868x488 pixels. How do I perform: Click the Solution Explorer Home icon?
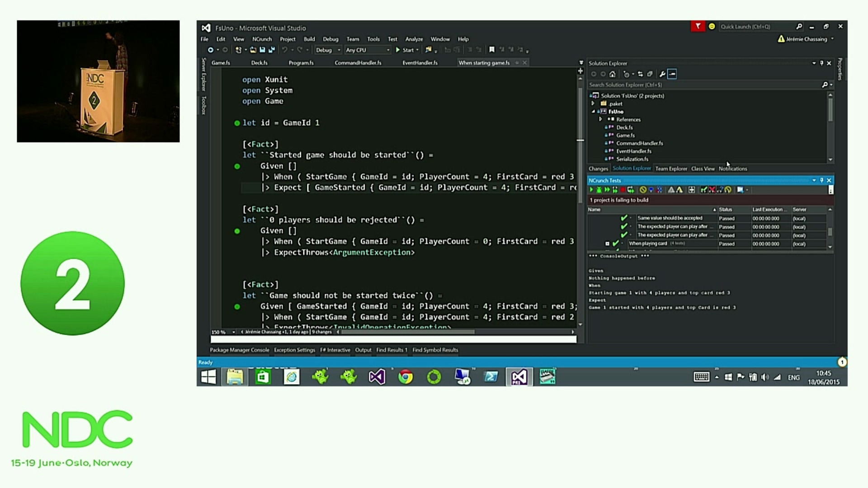tap(612, 74)
